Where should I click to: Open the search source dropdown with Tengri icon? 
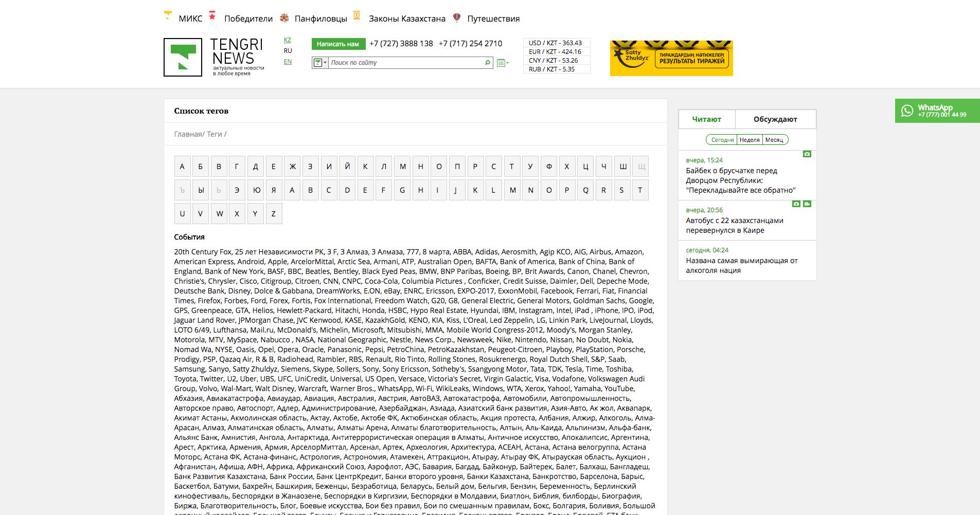[x=320, y=63]
